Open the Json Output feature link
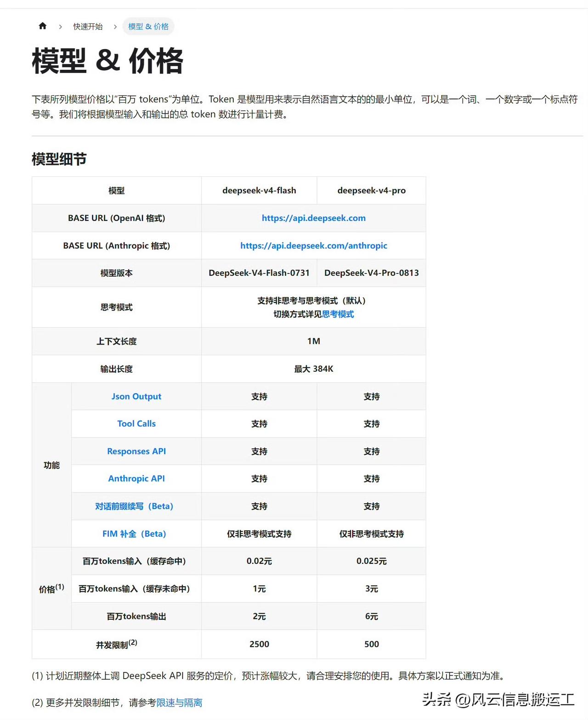Screen dimensions: 588x720 136,397
